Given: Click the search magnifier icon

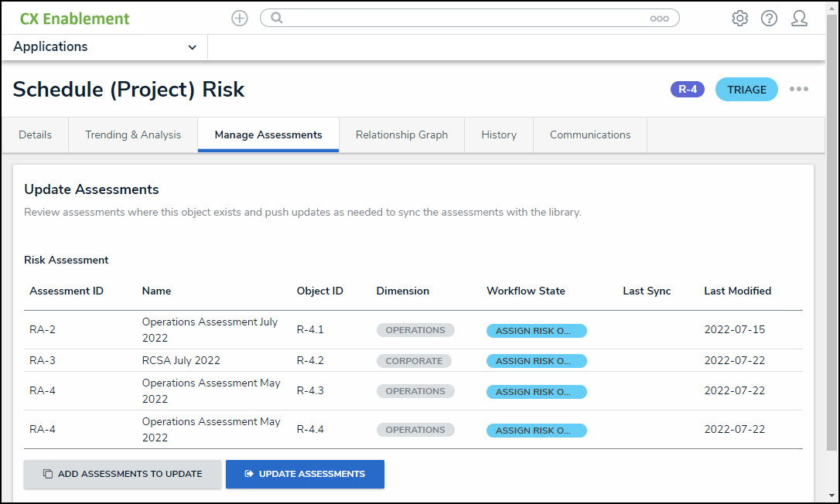Looking at the screenshot, I should [277, 19].
